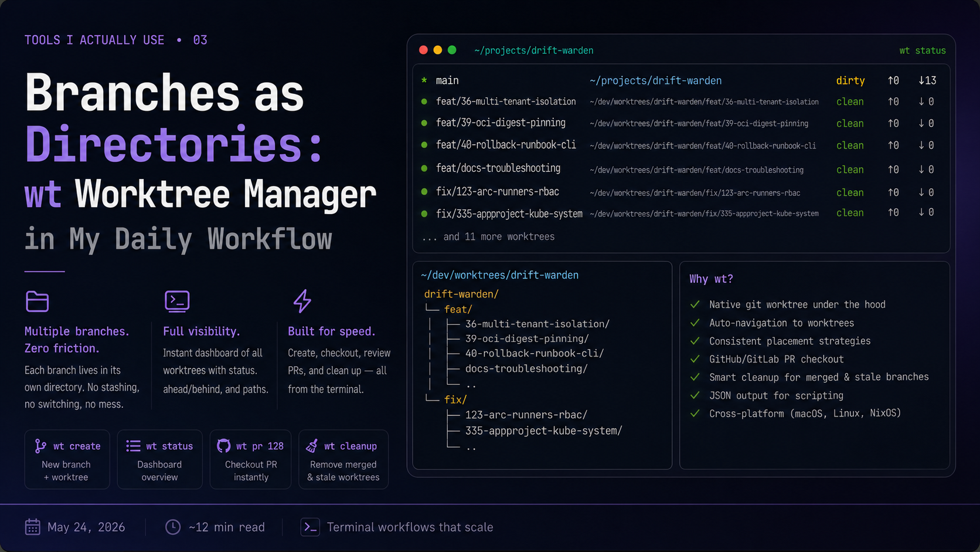Click the green dot in terminal title bar
This screenshot has width=980, height=552.
tap(452, 50)
